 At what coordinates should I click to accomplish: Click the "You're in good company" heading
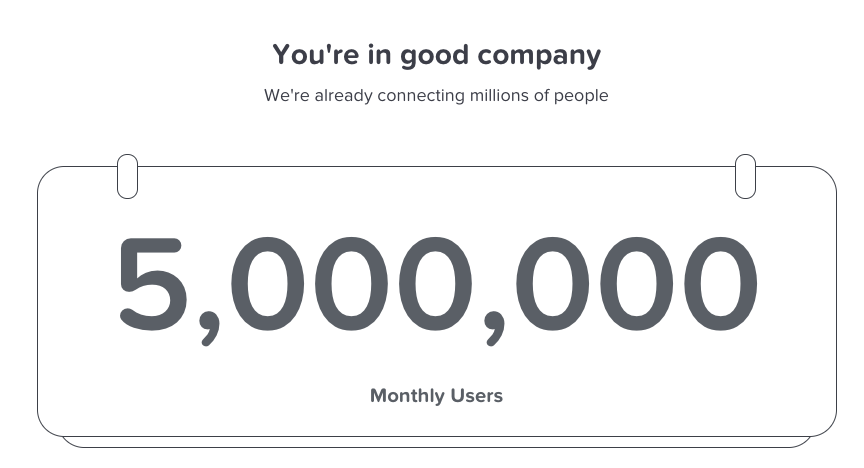pos(436,55)
